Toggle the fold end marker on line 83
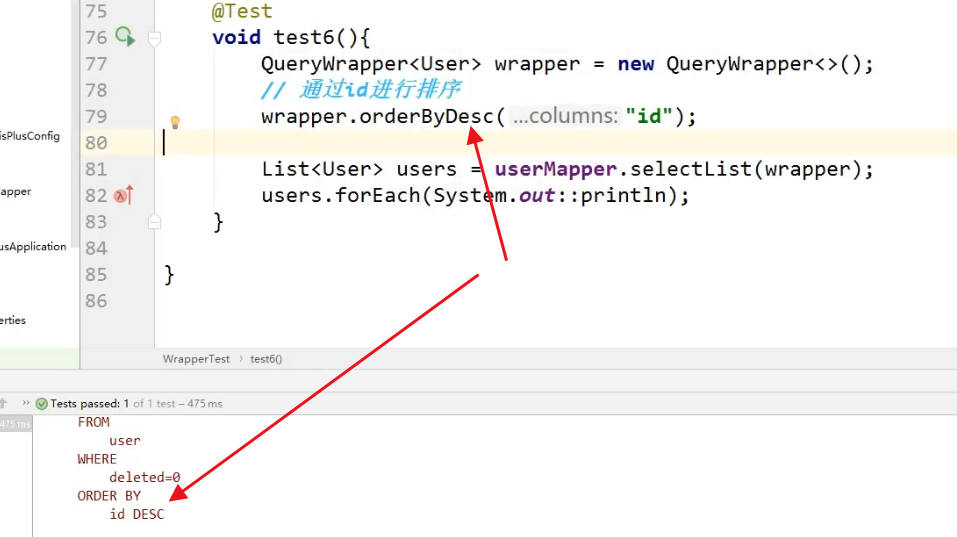The width and height of the screenshot is (957, 537). 154,222
